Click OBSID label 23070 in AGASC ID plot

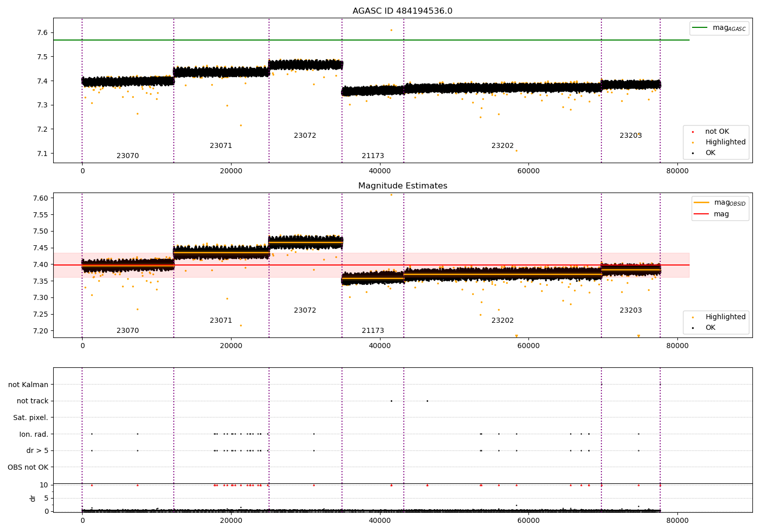pos(128,156)
